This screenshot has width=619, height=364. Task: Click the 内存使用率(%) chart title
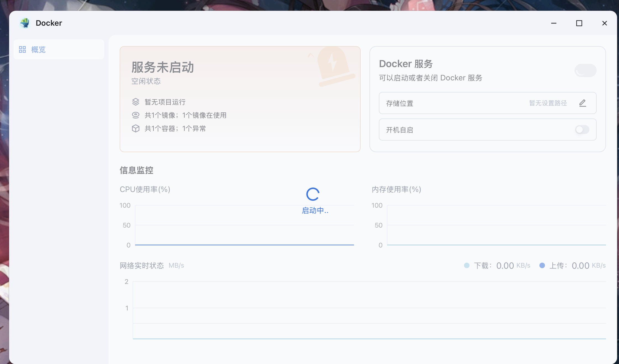pyautogui.click(x=396, y=189)
